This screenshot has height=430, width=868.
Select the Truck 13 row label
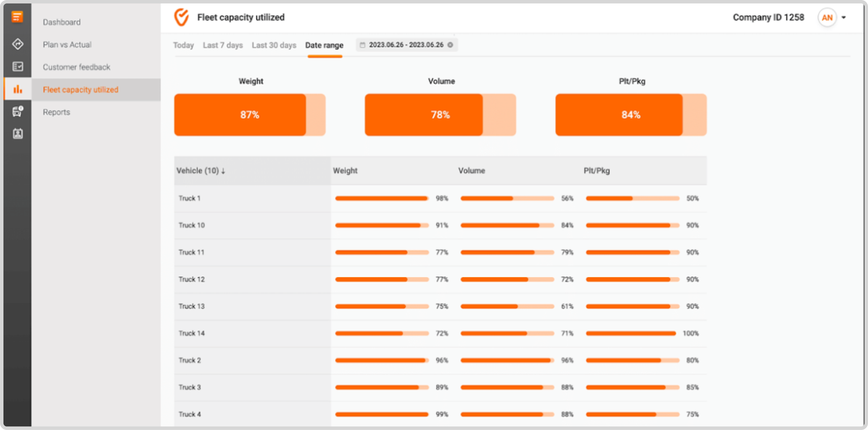click(x=191, y=307)
